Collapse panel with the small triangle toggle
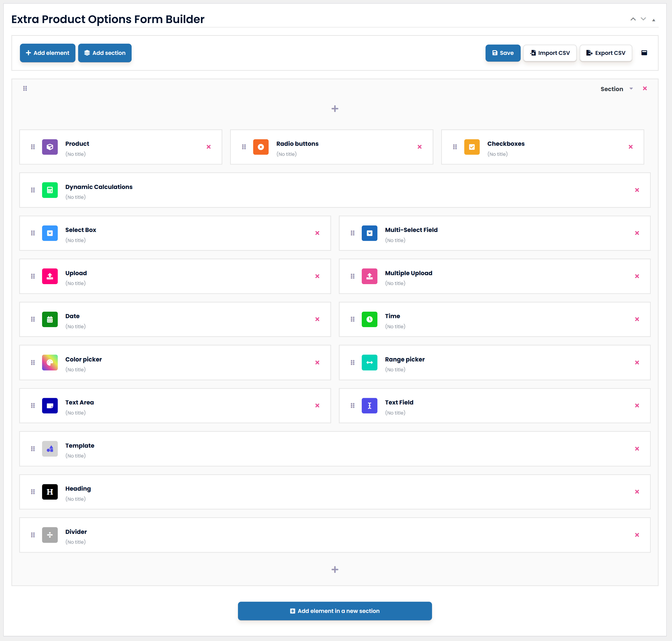Viewport: 672px width, 641px height. pyautogui.click(x=654, y=20)
